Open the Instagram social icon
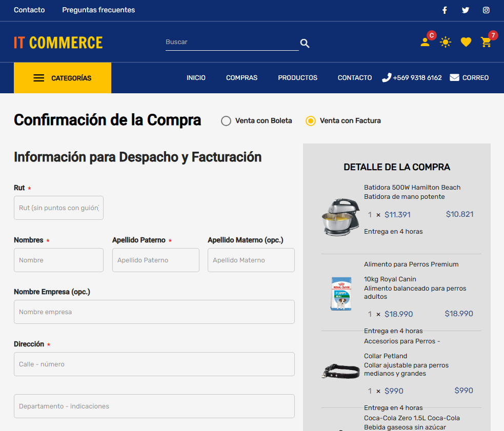The width and height of the screenshot is (504, 431). (x=486, y=10)
